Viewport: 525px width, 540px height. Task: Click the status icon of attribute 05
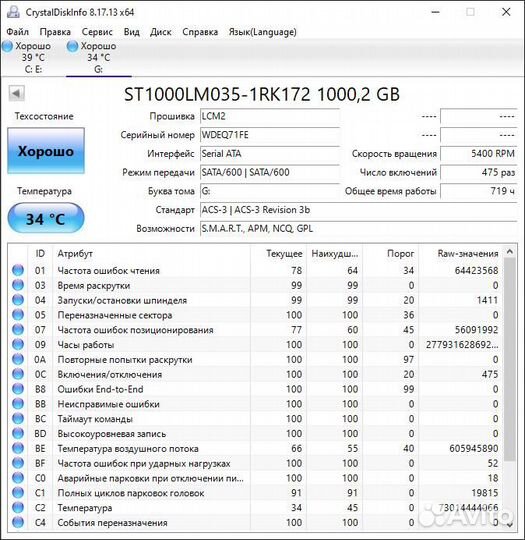[18, 314]
